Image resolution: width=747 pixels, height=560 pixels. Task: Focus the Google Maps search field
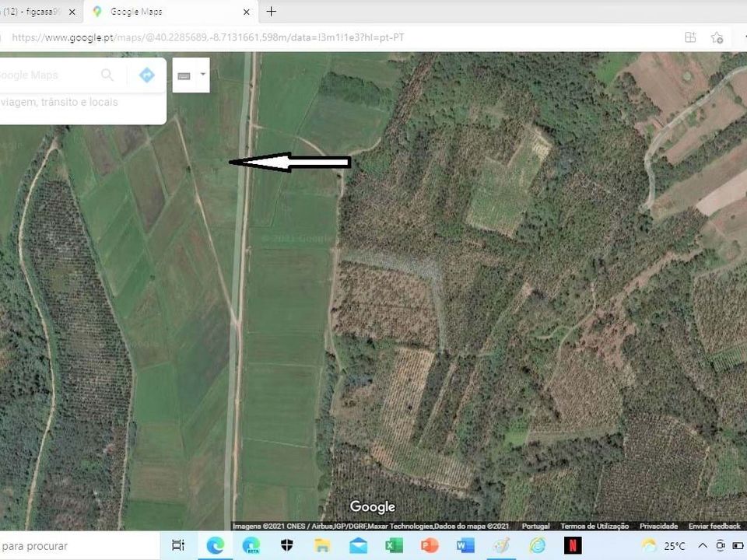pyautogui.click(x=47, y=75)
